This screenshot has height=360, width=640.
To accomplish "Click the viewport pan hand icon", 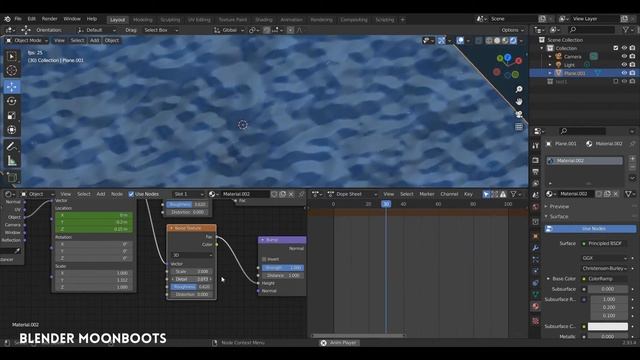I will point(519,102).
